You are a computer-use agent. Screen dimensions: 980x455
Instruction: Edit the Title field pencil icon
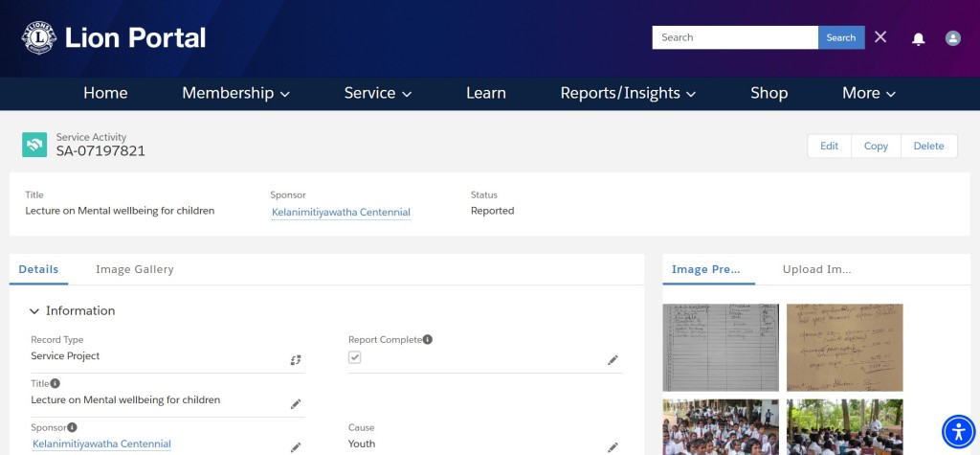click(296, 403)
